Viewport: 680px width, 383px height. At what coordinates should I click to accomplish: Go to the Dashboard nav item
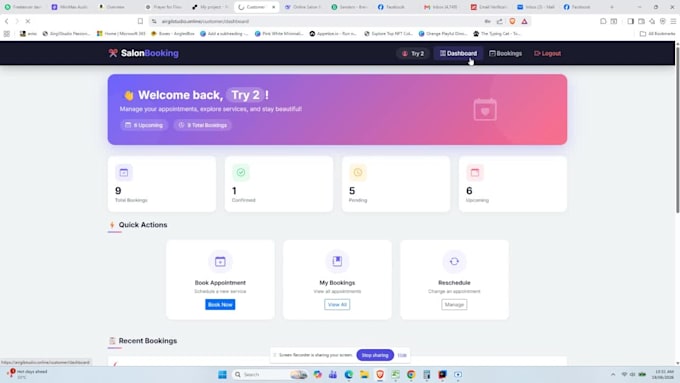458,53
